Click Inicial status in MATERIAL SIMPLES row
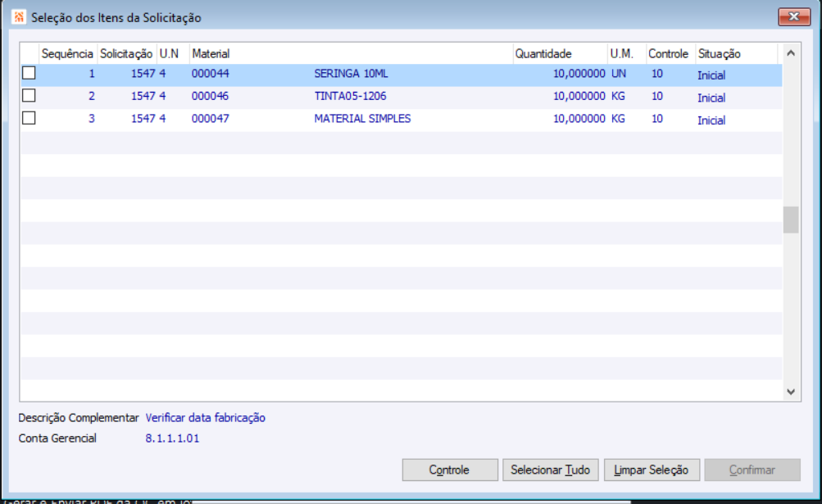822x504 pixels. click(711, 120)
